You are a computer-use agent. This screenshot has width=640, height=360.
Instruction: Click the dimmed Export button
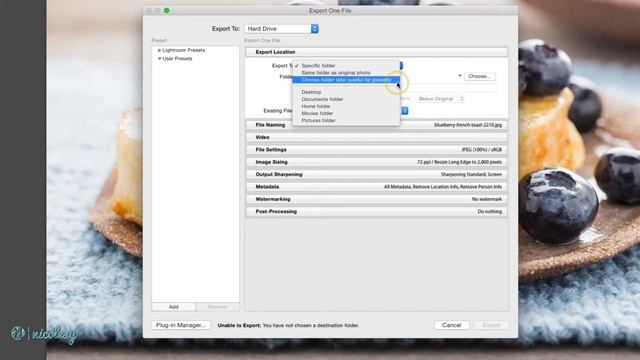click(x=491, y=325)
